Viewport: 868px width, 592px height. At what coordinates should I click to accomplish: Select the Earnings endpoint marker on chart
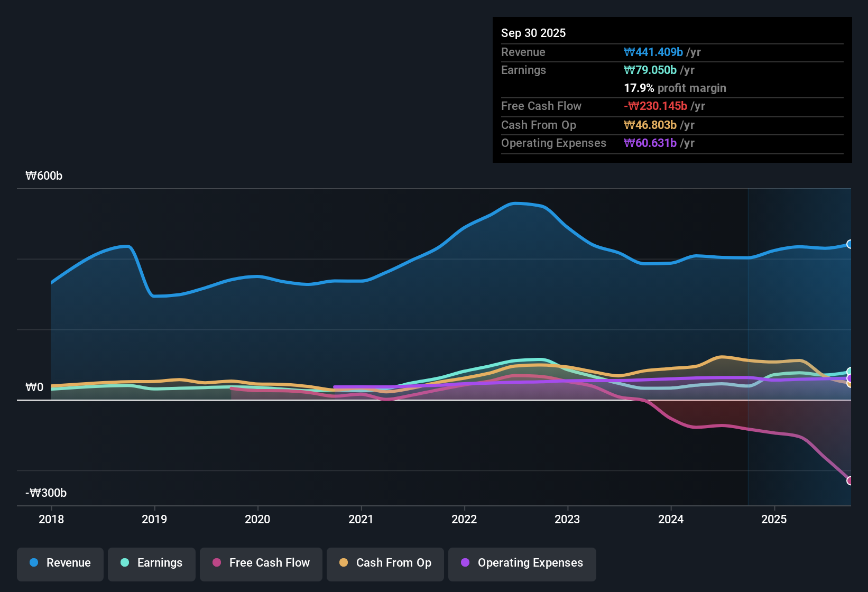[x=849, y=372]
